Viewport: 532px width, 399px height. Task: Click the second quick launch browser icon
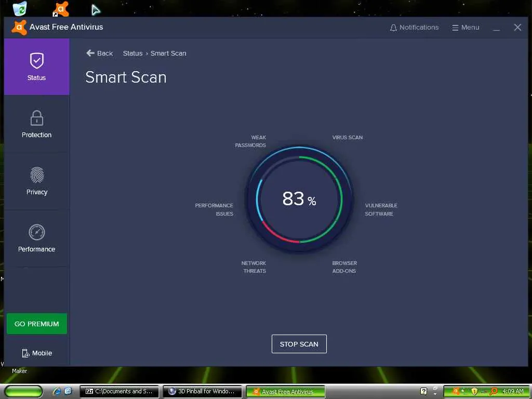click(68, 391)
